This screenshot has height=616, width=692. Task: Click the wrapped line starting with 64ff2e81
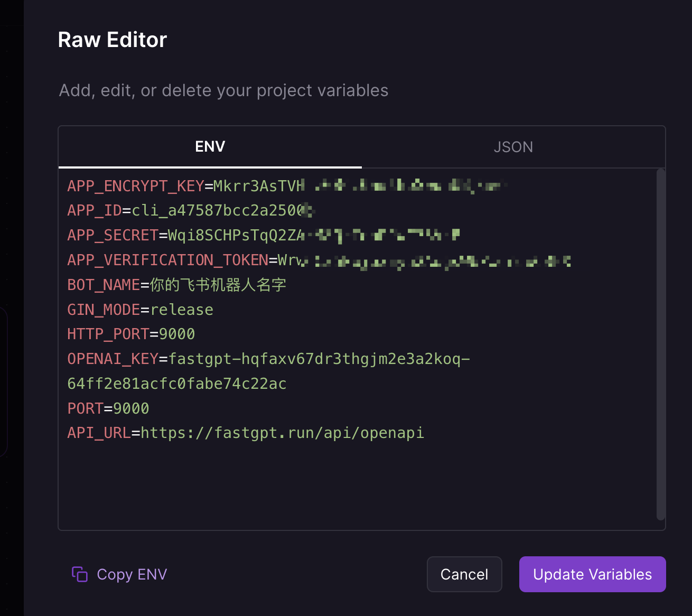point(176,384)
